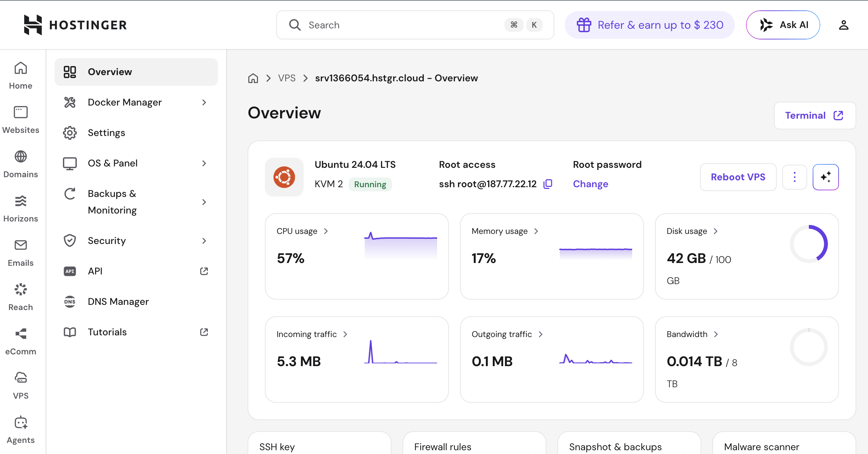This screenshot has width=868, height=454.
Task: Select Tutorials menu item
Action: click(x=136, y=332)
